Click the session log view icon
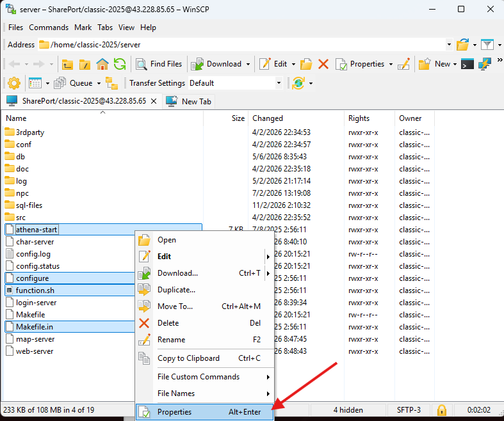504x421 pixels. tap(35, 83)
